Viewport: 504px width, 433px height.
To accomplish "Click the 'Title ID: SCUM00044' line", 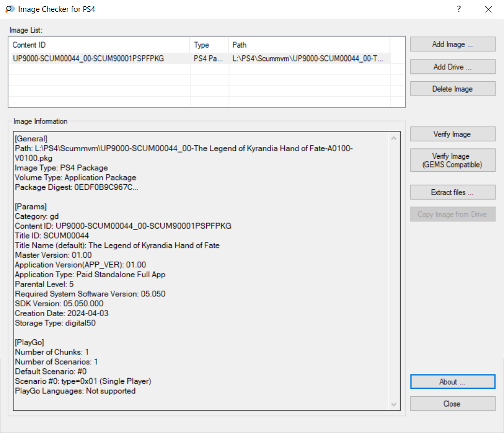I will pyautogui.click(x=52, y=235).
